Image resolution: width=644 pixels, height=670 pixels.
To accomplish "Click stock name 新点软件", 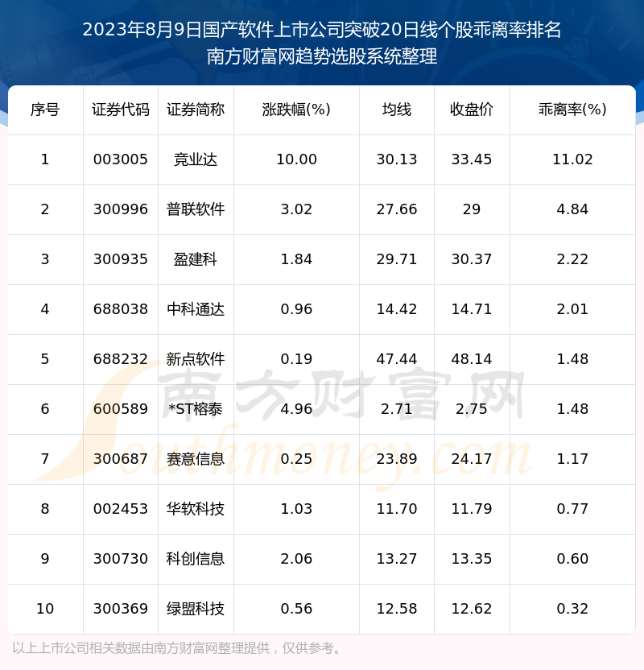I will 196,359.
